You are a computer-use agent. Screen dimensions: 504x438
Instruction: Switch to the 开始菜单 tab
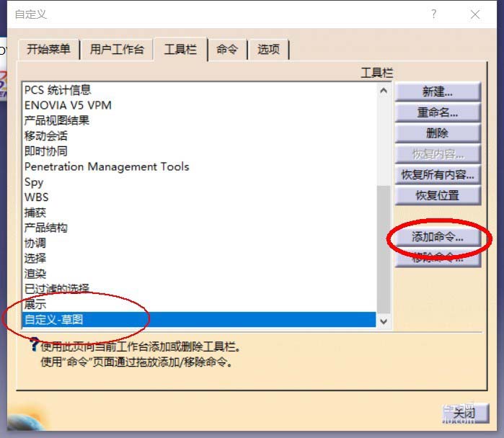tap(48, 50)
